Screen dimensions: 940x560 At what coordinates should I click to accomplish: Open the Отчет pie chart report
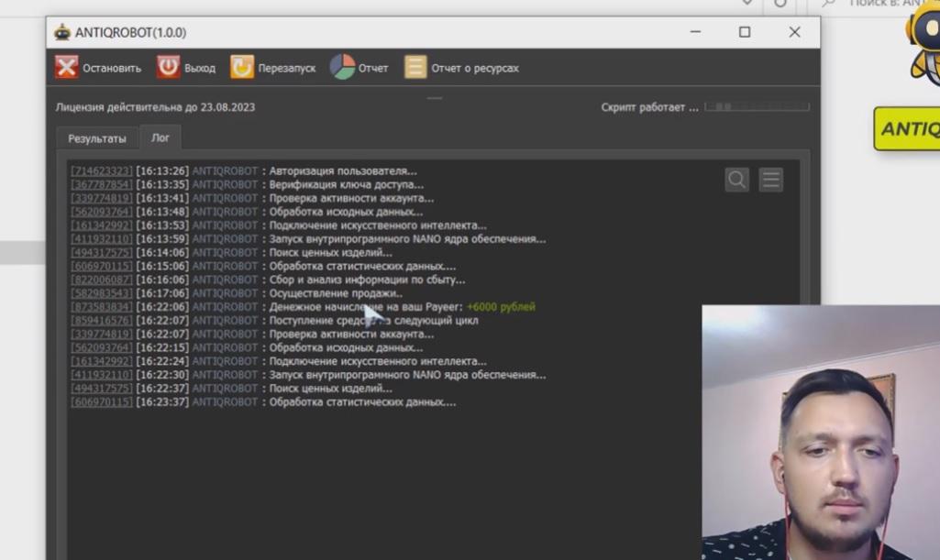point(342,67)
